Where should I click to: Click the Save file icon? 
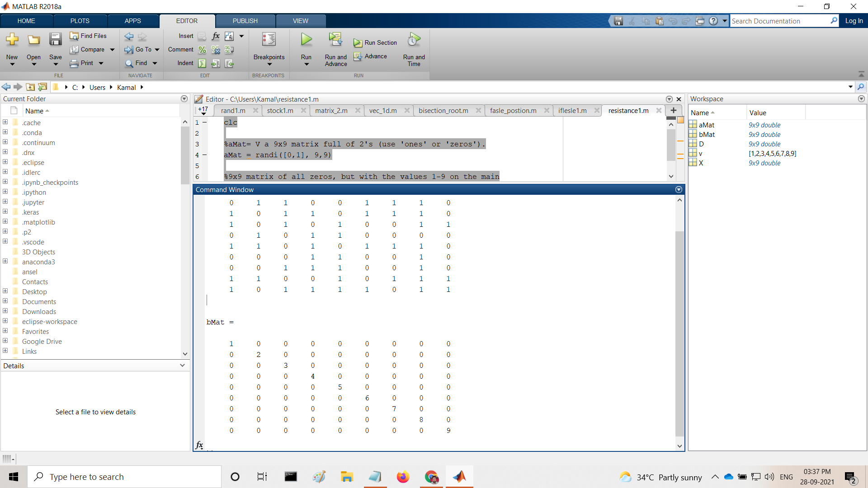pos(56,40)
